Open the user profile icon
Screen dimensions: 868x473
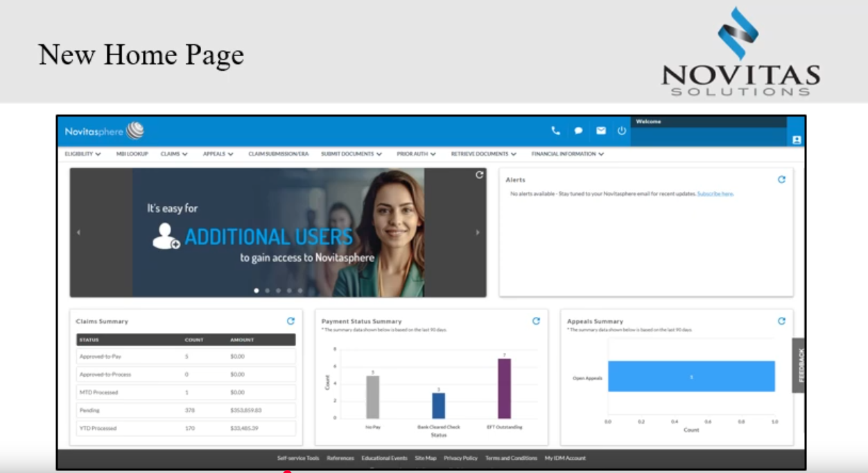click(x=797, y=139)
